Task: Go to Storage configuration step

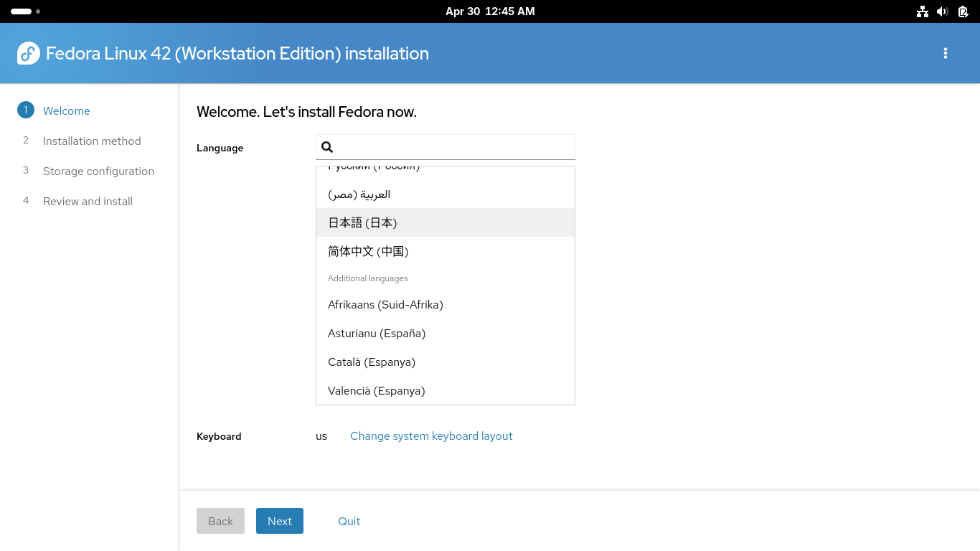Action: tap(98, 171)
